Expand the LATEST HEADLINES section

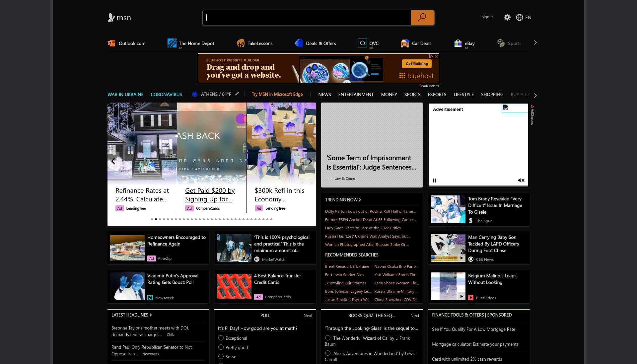(131, 315)
